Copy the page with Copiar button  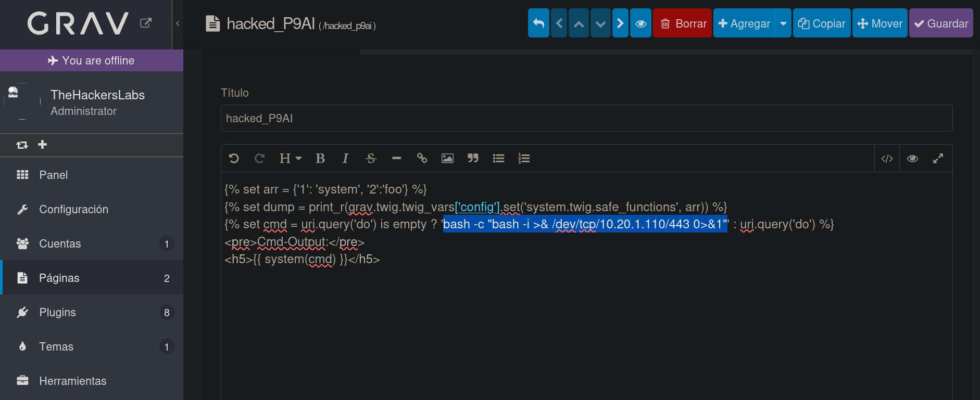click(822, 23)
